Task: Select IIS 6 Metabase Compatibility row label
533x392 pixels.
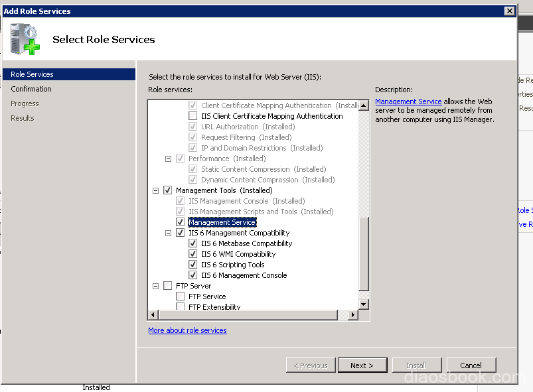Action: pyautogui.click(x=246, y=243)
